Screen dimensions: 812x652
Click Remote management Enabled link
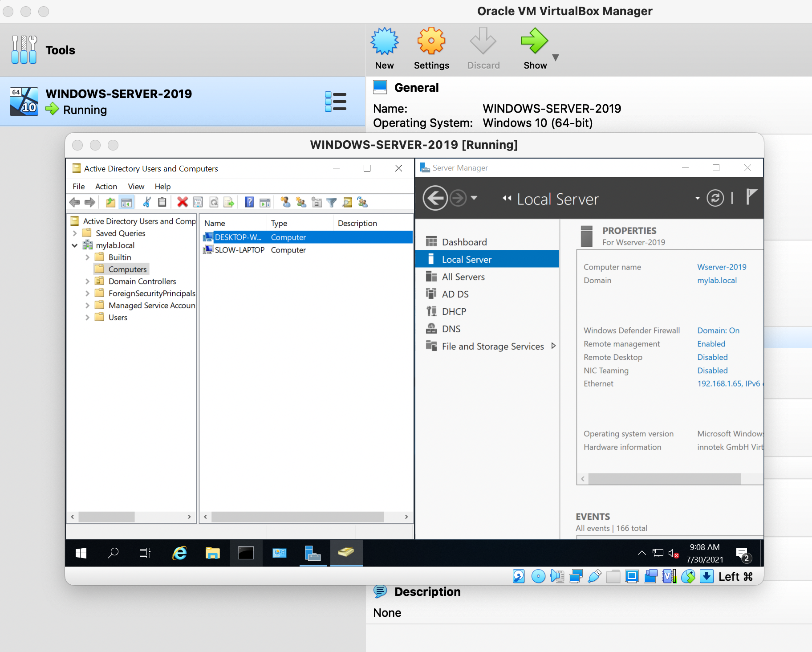click(x=711, y=344)
